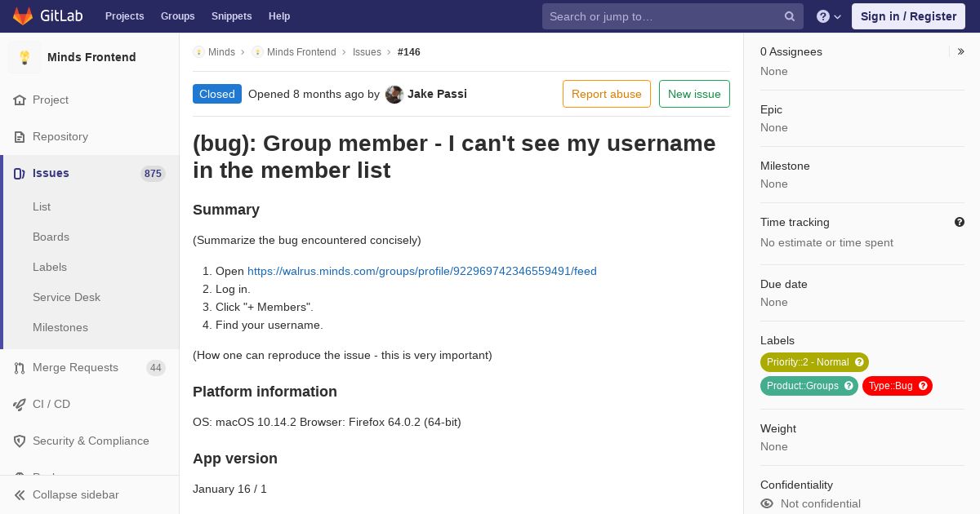Click the #146 breadcrumb link
This screenshot has width=980, height=514.
[x=409, y=52]
